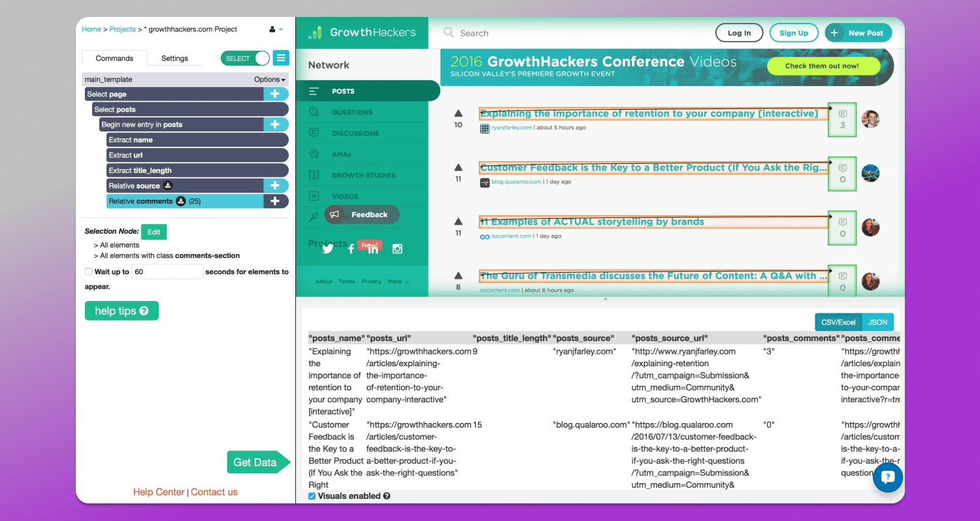Click download icon on Relative source
Screen dimensions: 980x521
tap(168, 186)
